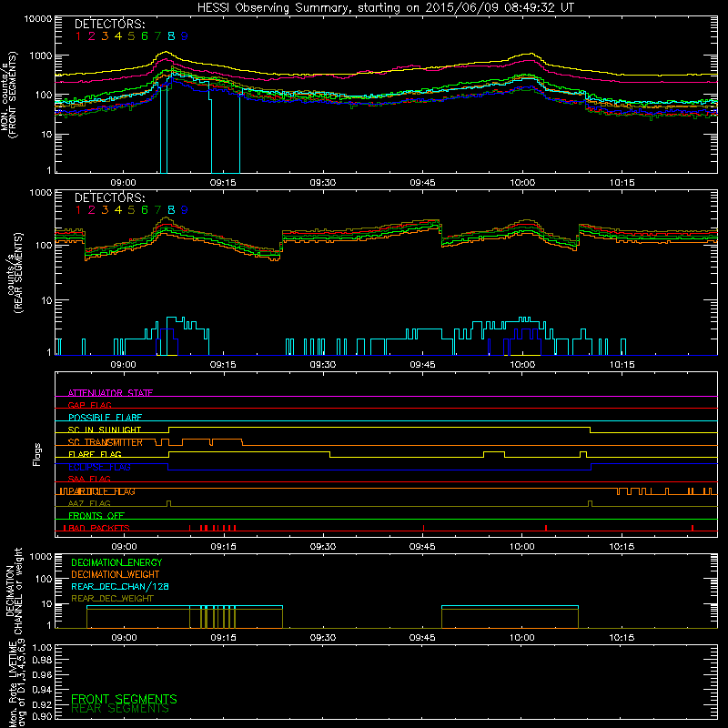Image resolution: width=728 pixels, height=728 pixels.
Task: Click the BAD_PACKETS flag label
Action: point(99,528)
